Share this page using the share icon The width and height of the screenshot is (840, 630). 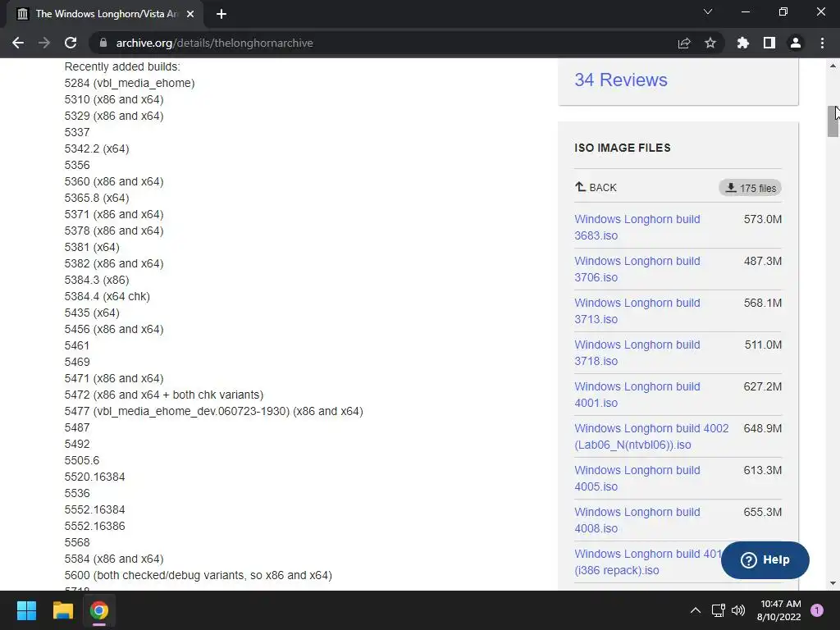pos(684,43)
